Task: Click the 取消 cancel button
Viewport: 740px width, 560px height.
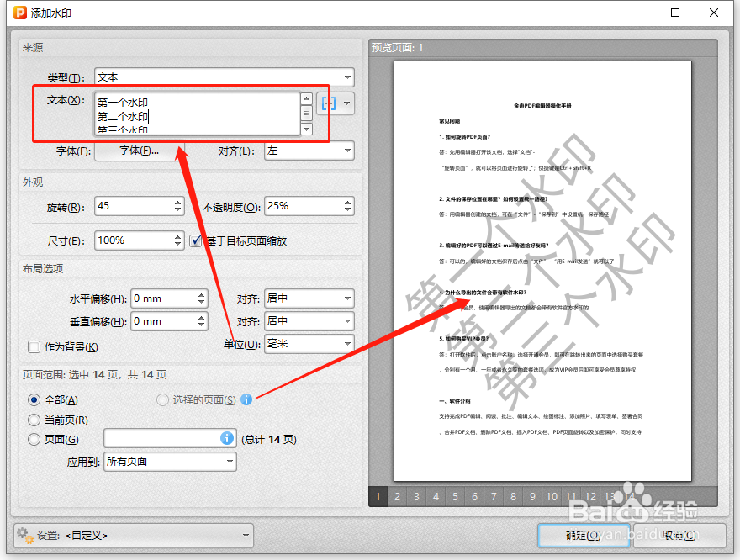Action: pyautogui.click(x=679, y=536)
